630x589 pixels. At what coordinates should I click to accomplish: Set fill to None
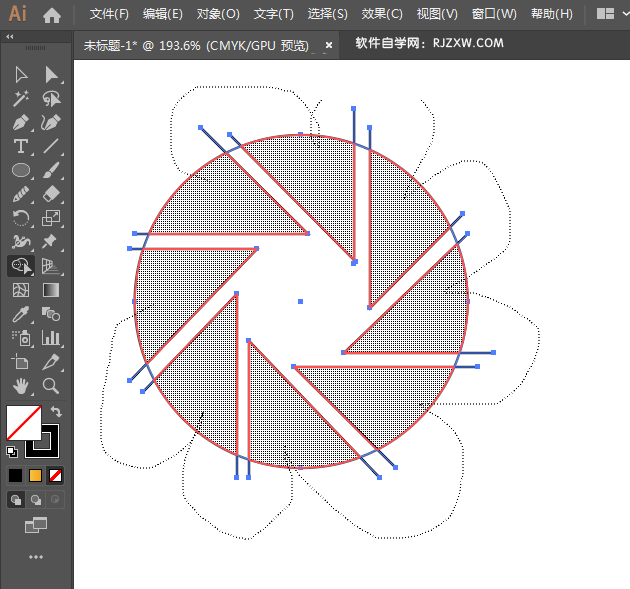pos(55,476)
